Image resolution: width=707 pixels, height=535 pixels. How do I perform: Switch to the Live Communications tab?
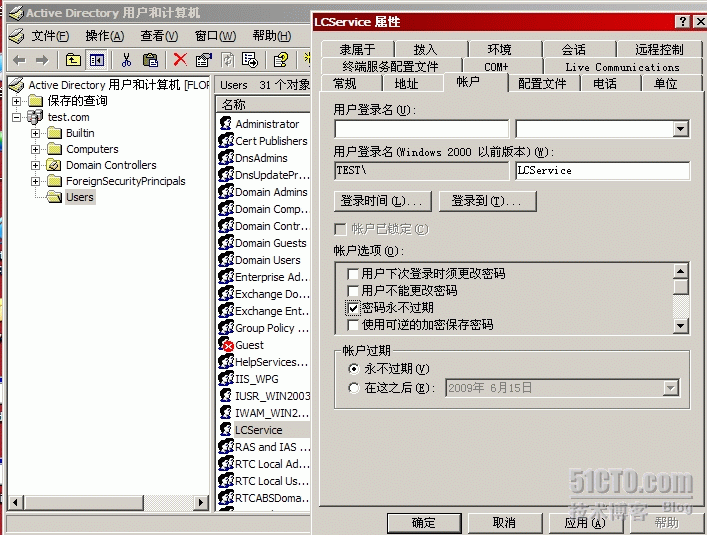(623, 67)
